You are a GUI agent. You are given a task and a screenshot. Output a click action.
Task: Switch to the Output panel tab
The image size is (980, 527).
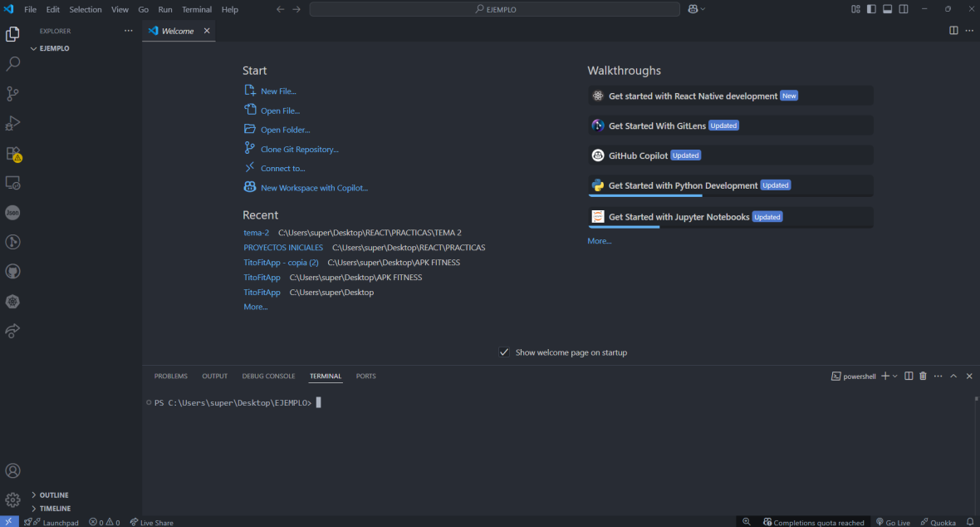[x=214, y=377]
